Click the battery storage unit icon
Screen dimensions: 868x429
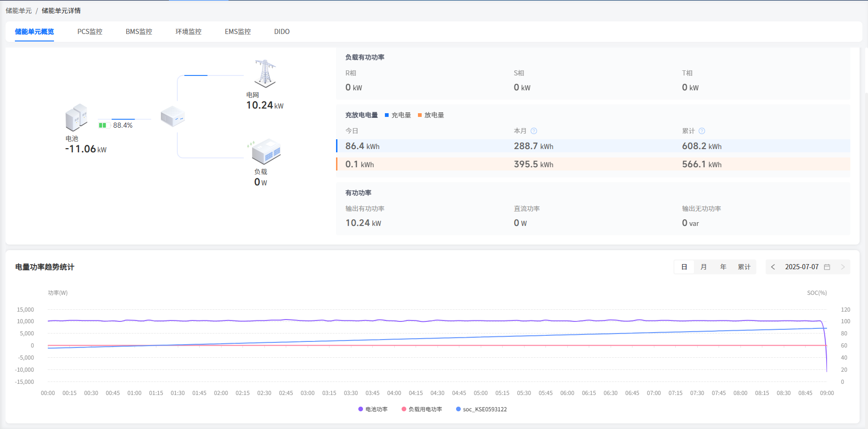pos(76,117)
